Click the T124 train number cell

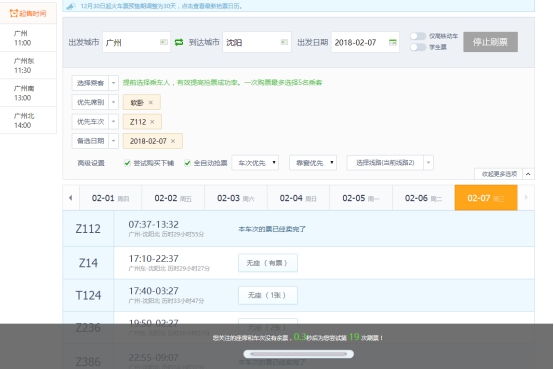click(88, 295)
